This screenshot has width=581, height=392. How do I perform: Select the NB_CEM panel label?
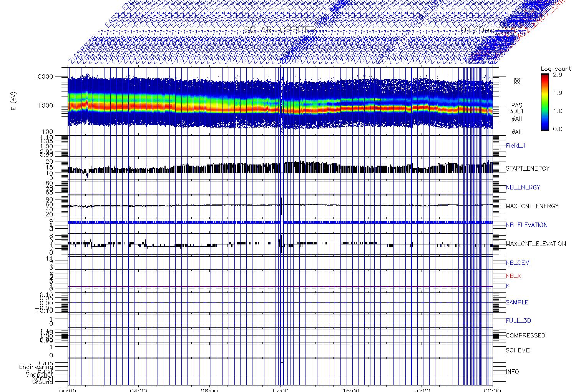[x=518, y=263]
